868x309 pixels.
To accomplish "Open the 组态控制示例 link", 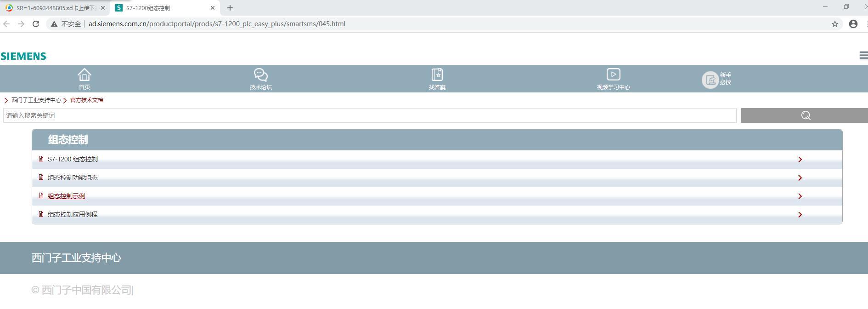I will (x=66, y=196).
